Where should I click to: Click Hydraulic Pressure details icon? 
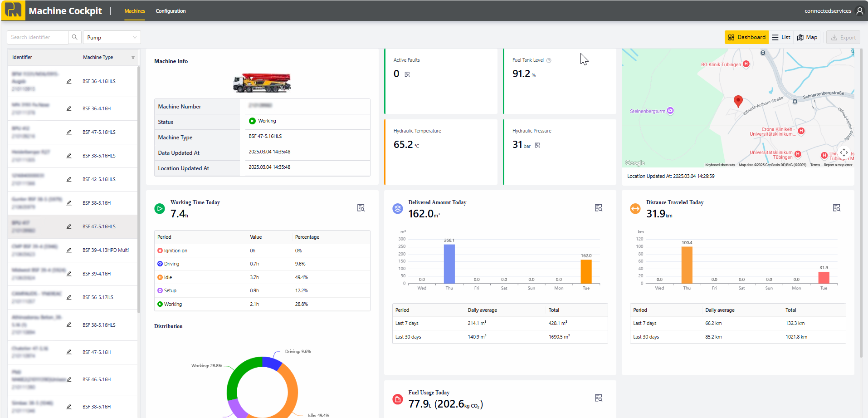[x=537, y=145]
